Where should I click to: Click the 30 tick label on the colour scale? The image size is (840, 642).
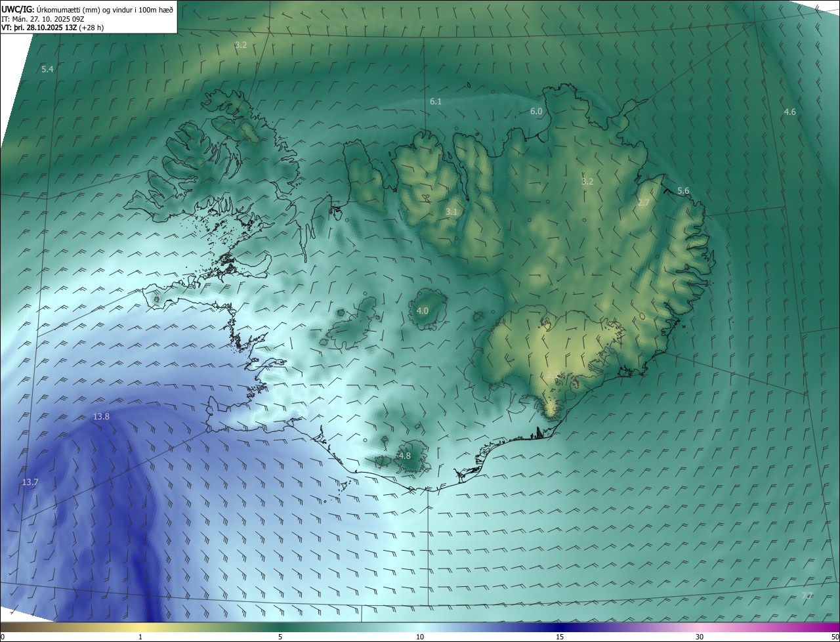click(x=700, y=637)
